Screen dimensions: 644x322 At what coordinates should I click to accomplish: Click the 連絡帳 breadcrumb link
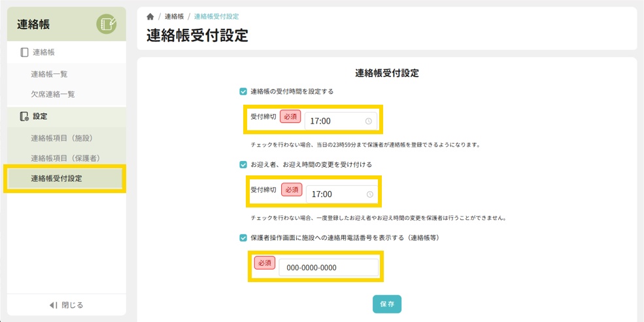174,16
